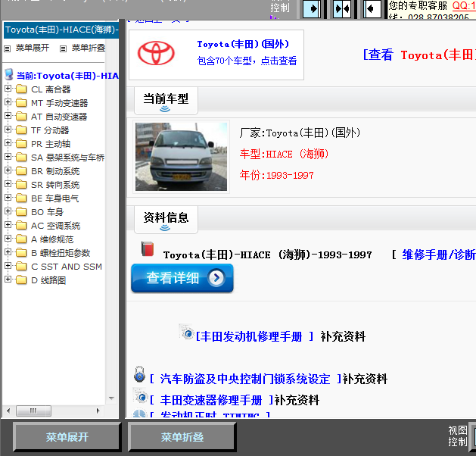
Task: Expand the CL 离合器 tree node
Action: [x=8, y=89]
